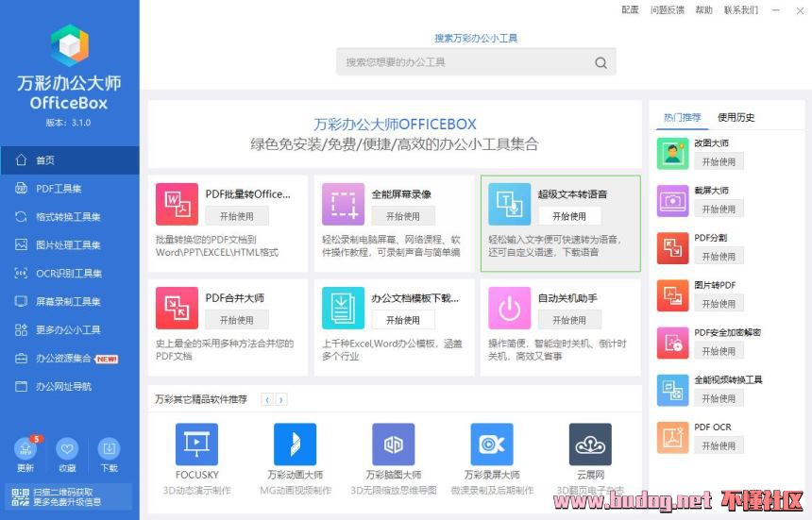Switch to the 热门推荐 tab
This screenshot has height=520, width=812.
pos(682,117)
